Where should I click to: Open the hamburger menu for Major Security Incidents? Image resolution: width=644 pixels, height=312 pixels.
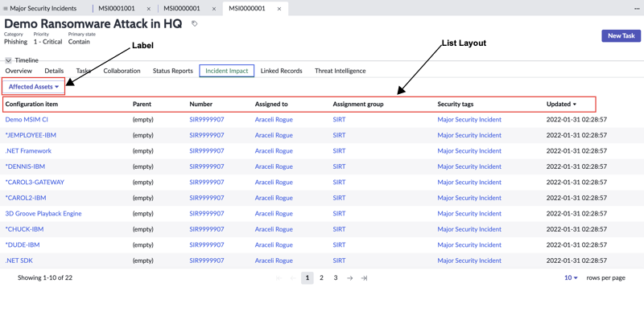tap(6, 8)
